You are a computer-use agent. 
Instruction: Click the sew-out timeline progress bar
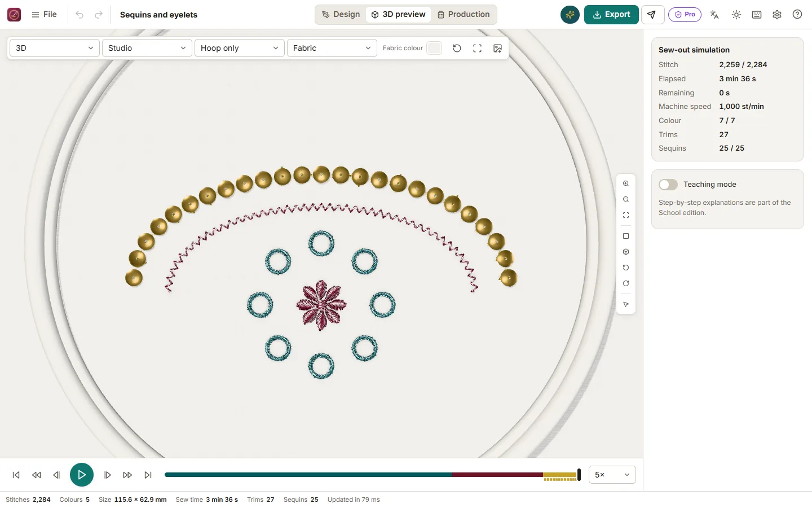pyautogui.click(x=372, y=475)
